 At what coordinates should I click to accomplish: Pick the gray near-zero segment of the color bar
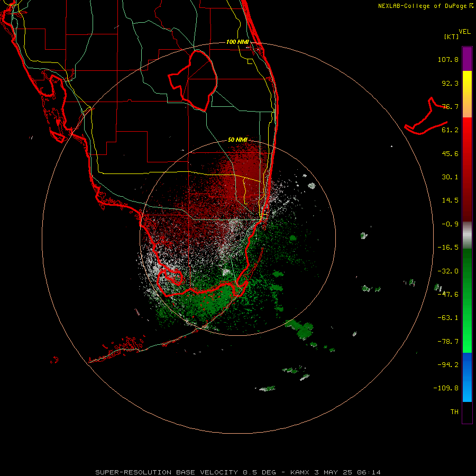point(467,235)
